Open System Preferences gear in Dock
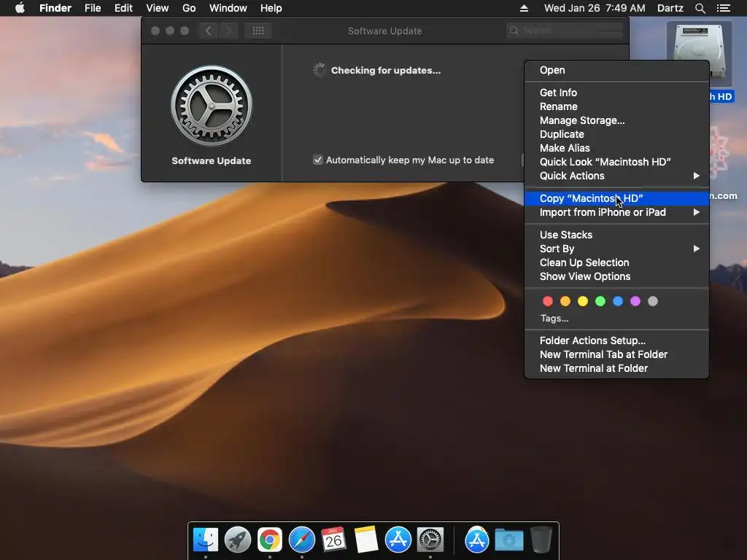The image size is (747, 560). click(x=430, y=540)
